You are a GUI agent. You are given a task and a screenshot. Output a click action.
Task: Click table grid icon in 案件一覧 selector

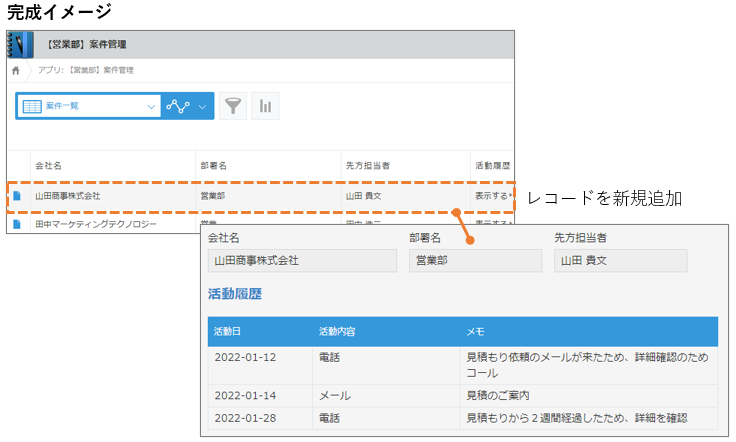[32, 106]
